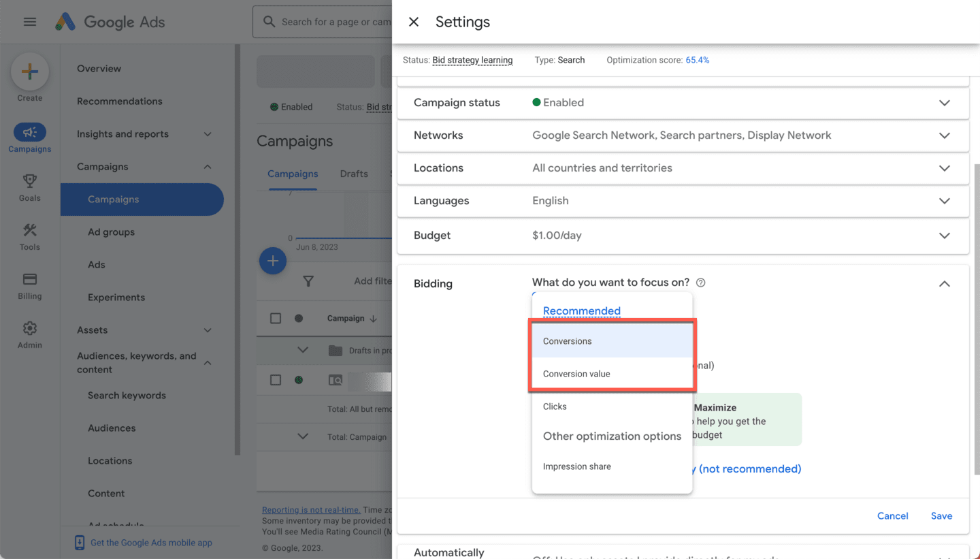980x559 pixels.
Task: Click Reporting is not real-time link
Action: tap(311, 510)
